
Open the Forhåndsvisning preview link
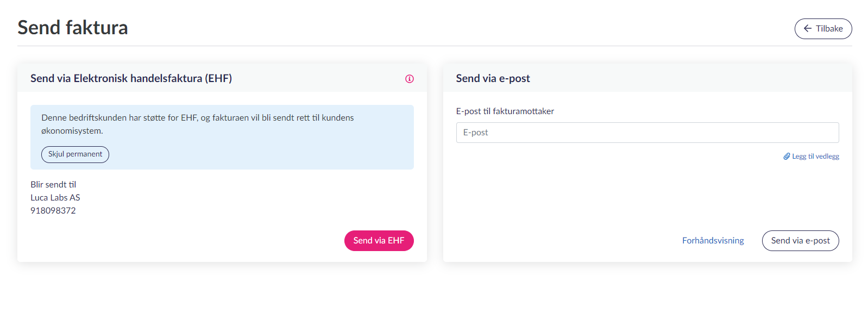pos(713,241)
